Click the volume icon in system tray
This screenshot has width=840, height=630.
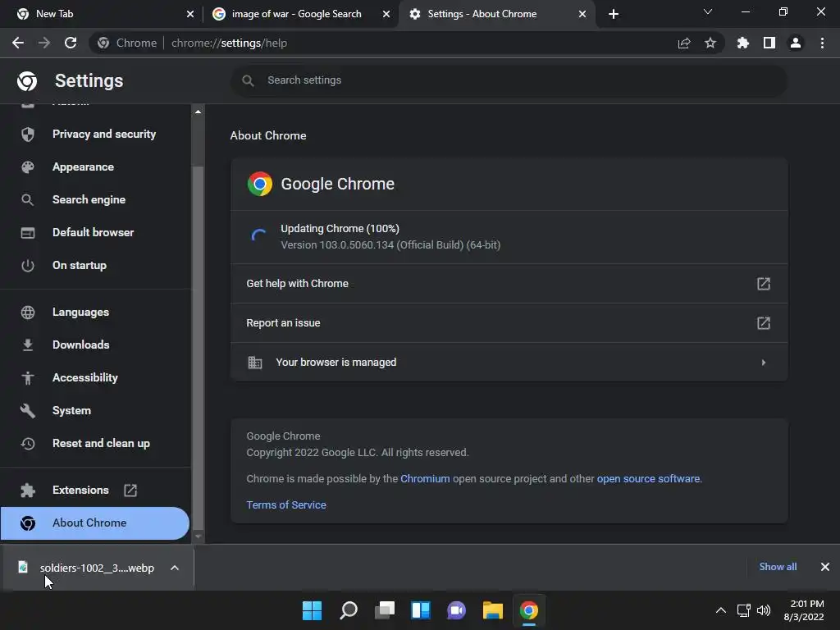(764, 610)
